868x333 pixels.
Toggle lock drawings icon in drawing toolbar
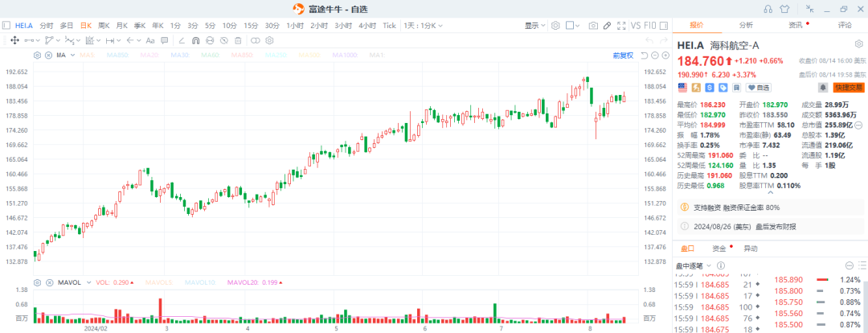coord(210,40)
